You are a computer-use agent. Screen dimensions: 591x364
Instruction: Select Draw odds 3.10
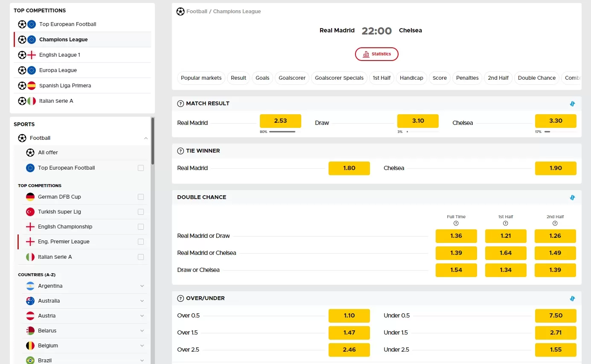[x=418, y=121]
